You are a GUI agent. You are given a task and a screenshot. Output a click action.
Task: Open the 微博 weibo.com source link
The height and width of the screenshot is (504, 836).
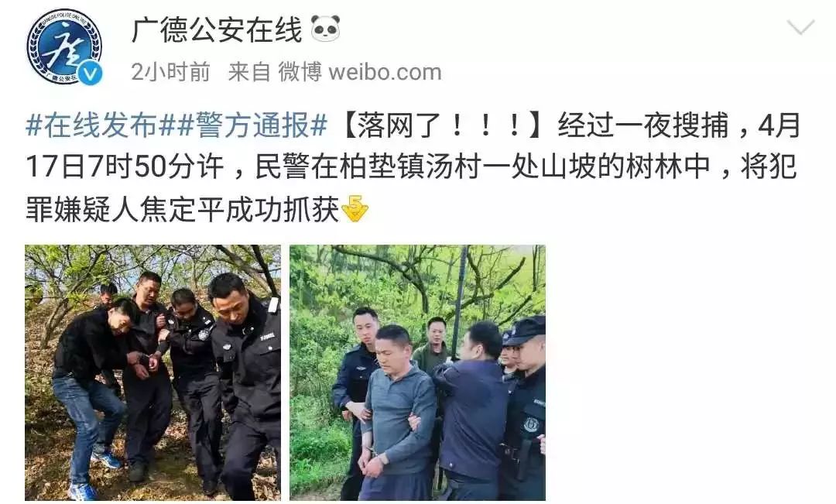click(x=360, y=72)
